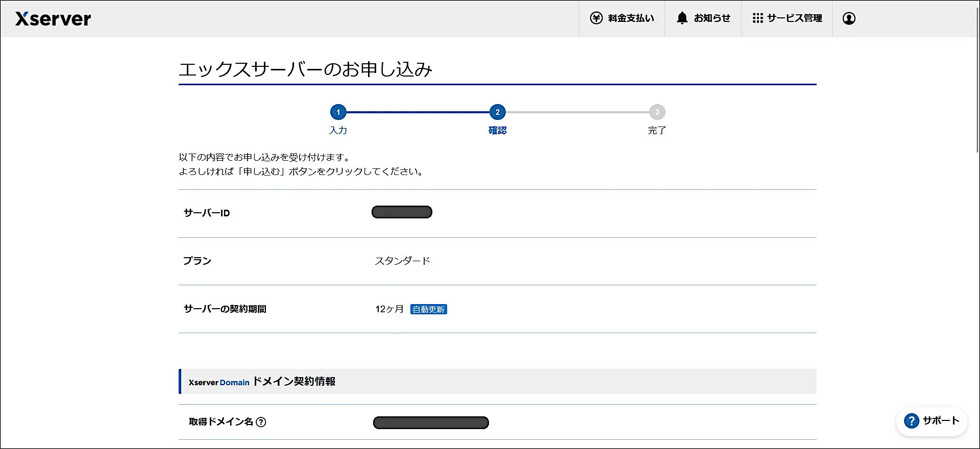Click the notification bell icon
980x449 pixels.
pos(682,18)
